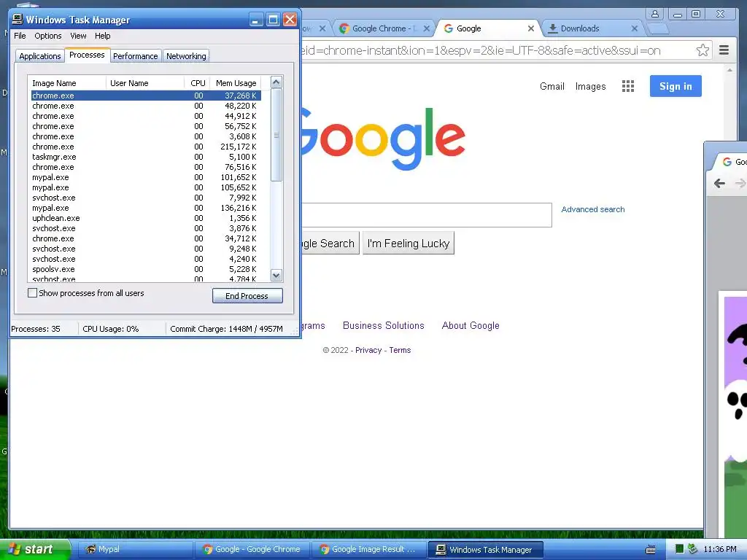The image size is (747, 560).
Task: Click End Process button
Action: coord(247,296)
